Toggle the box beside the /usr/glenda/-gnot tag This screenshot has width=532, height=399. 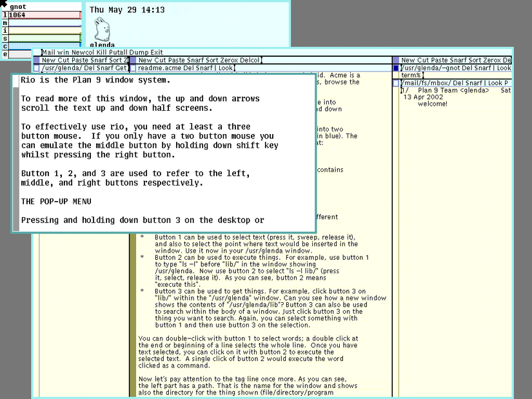click(394, 67)
